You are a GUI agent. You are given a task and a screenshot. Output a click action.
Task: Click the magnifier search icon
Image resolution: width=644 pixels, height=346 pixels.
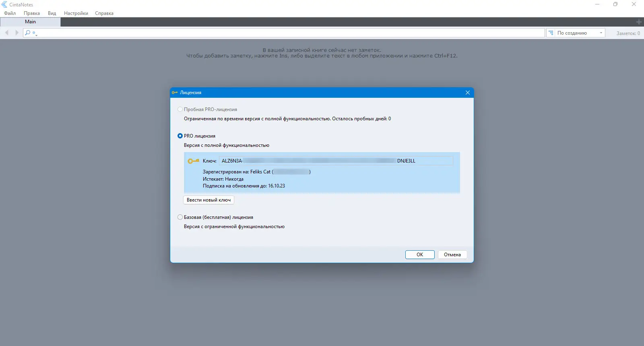[27, 33]
